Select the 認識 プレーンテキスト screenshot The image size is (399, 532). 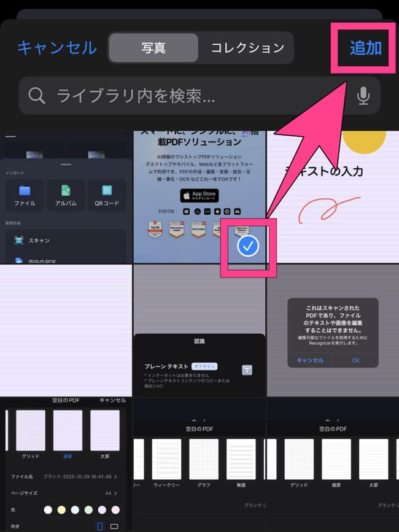click(x=199, y=331)
